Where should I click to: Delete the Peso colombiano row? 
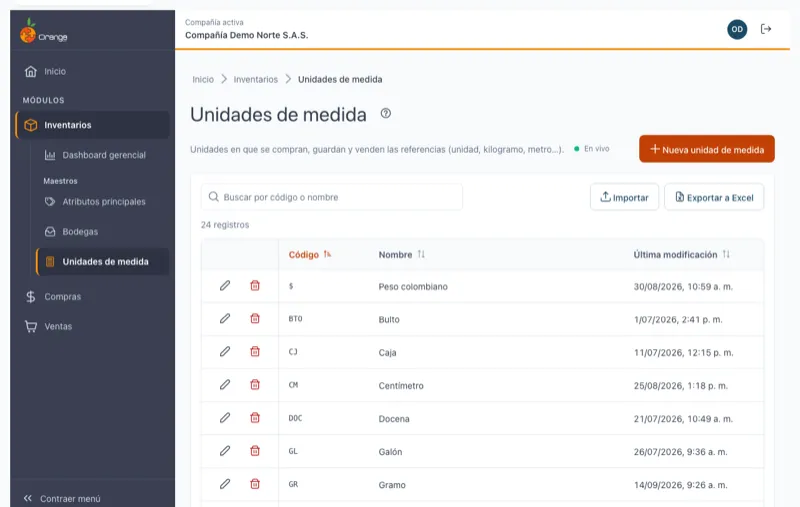[255, 286]
